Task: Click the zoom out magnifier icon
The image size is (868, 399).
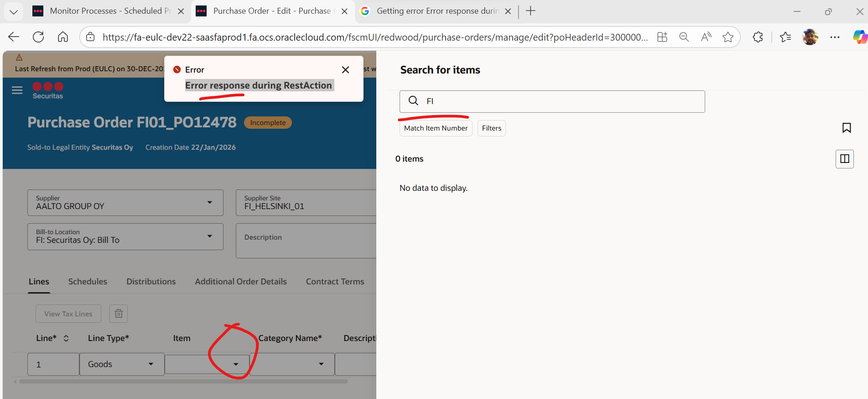Action: click(x=684, y=37)
